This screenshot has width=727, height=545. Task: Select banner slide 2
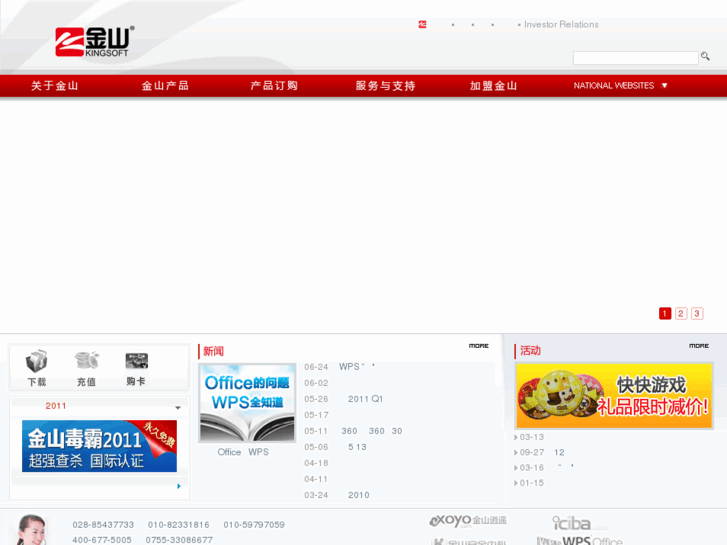pos(681,314)
